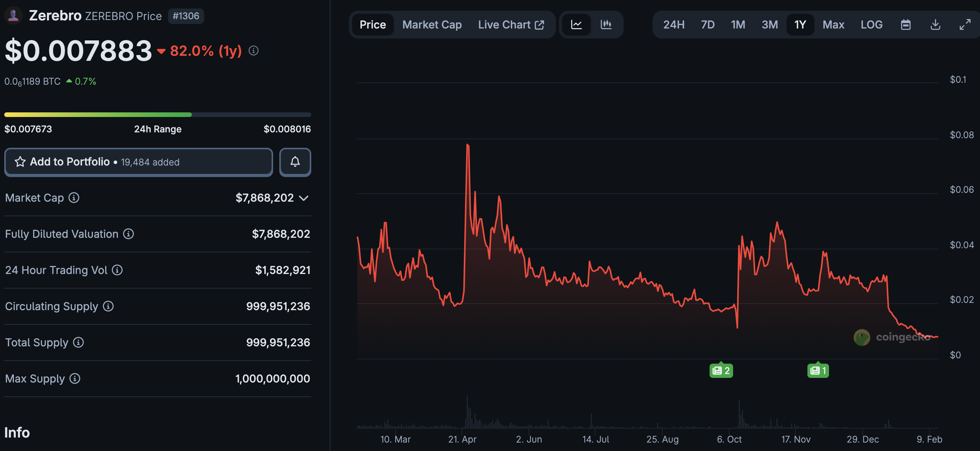
Task: Open the Live Chart external link
Action: pyautogui.click(x=511, y=25)
